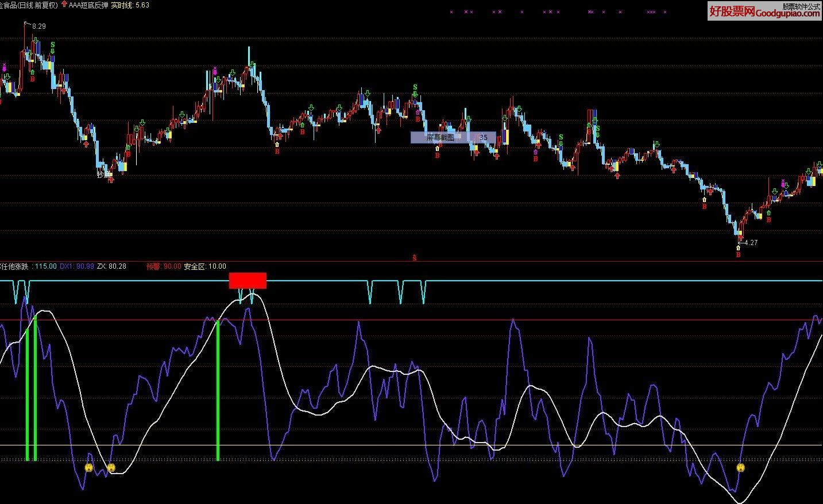823x504 pixels.
Task: Click the lone green vertical bar mid-indicator
Action: click(x=218, y=390)
